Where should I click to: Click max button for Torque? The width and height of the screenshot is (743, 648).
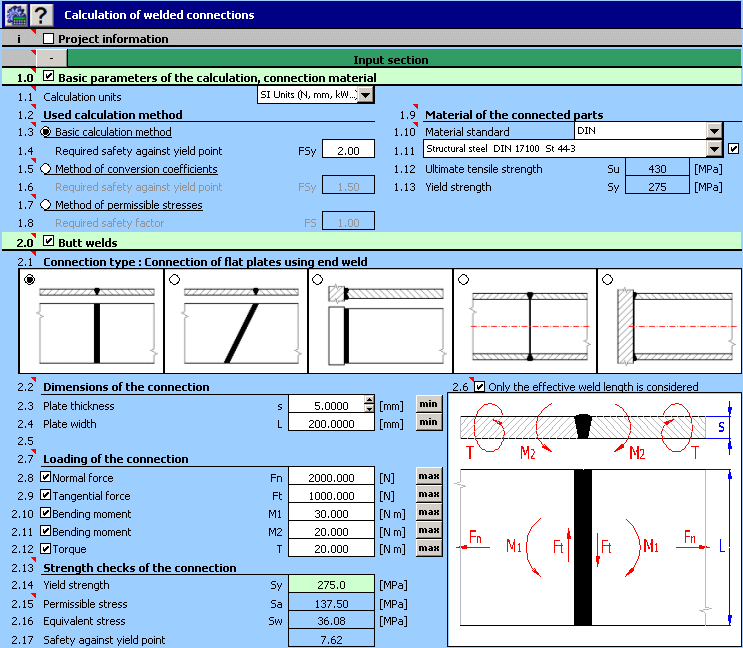(x=429, y=548)
